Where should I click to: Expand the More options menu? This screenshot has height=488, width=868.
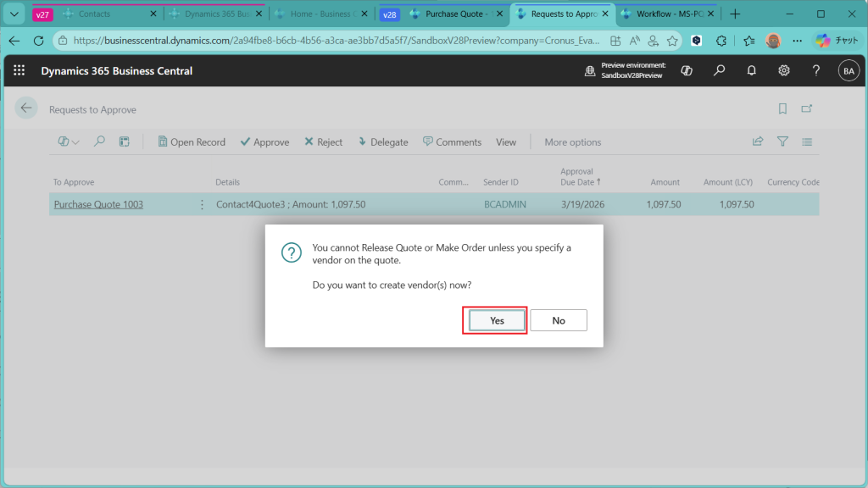(572, 142)
